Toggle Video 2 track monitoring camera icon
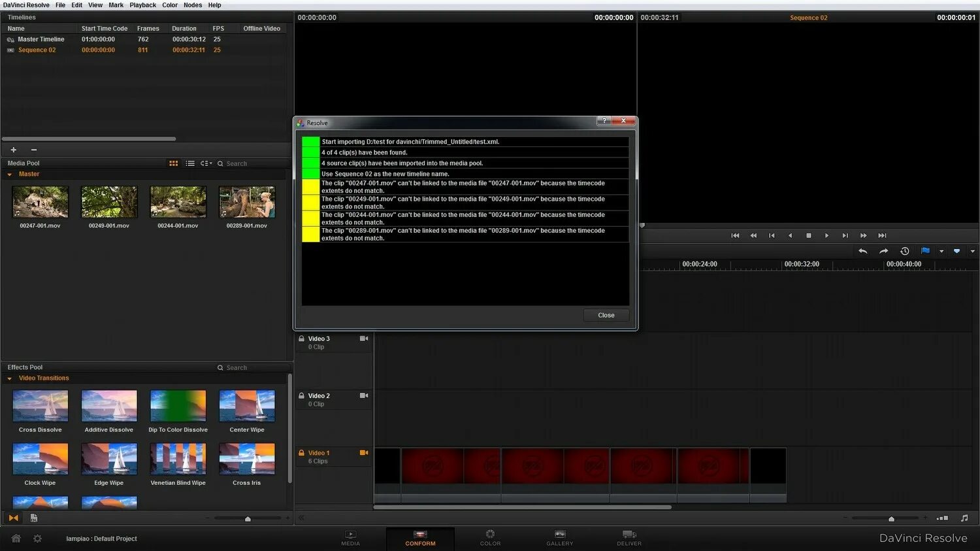 click(364, 395)
